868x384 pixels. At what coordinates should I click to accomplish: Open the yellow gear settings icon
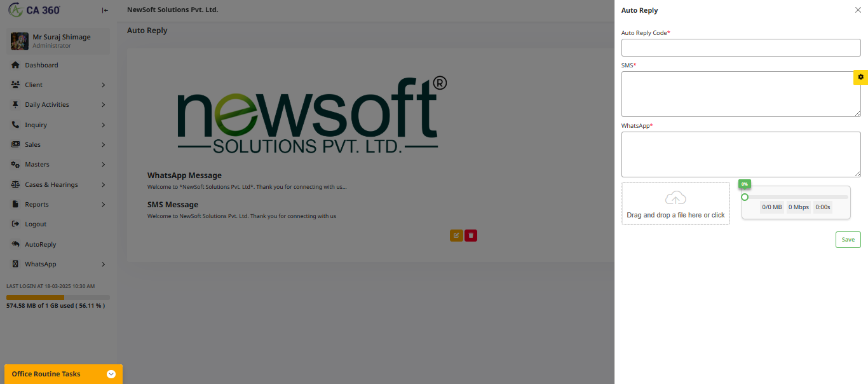(860, 77)
